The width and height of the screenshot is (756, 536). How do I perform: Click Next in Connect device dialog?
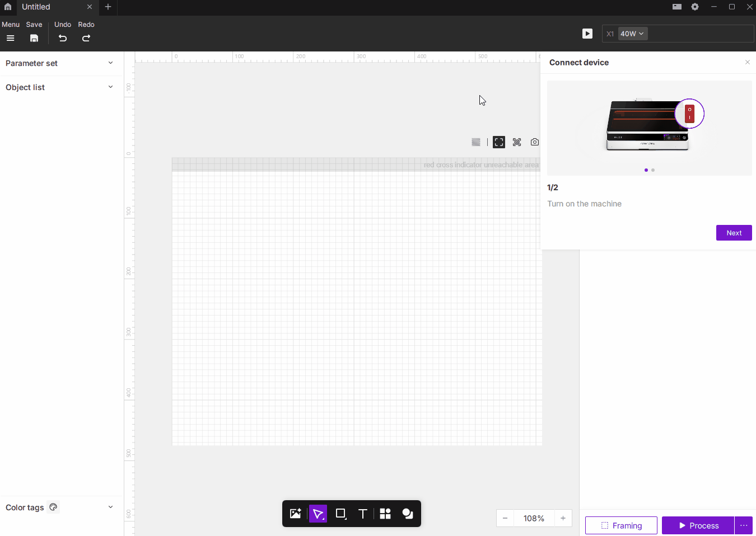(x=734, y=233)
